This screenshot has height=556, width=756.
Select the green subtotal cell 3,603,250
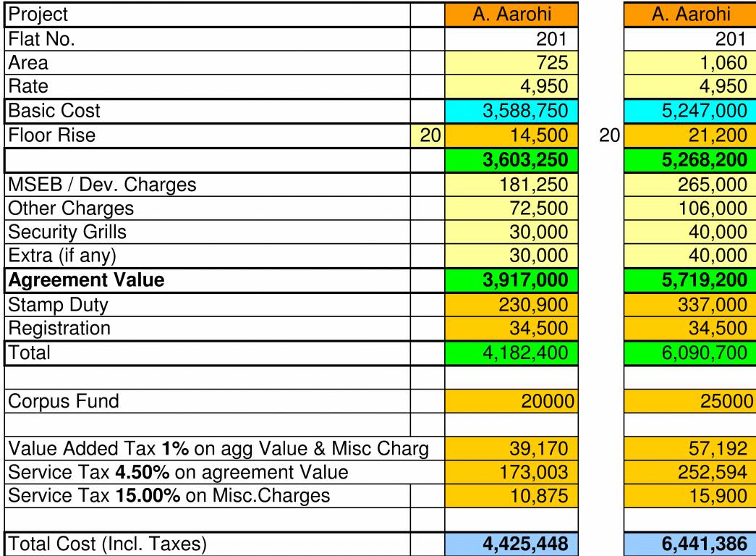[512, 158]
